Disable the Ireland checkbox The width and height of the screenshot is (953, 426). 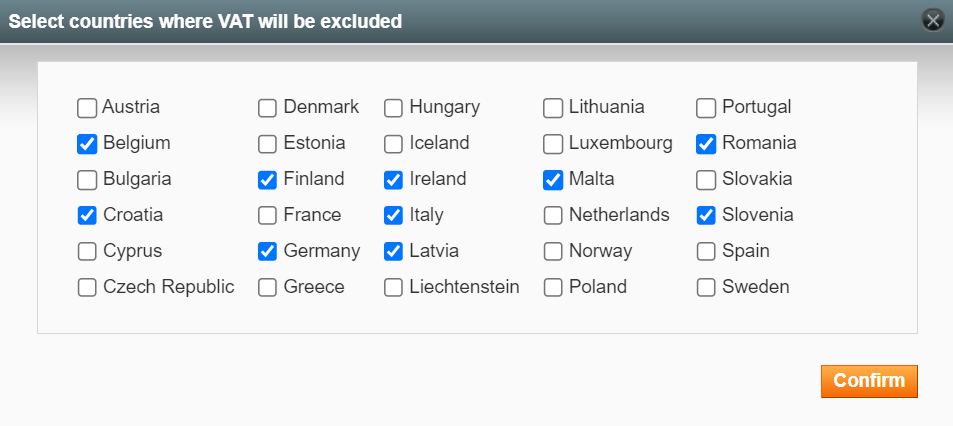click(x=394, y=180)
